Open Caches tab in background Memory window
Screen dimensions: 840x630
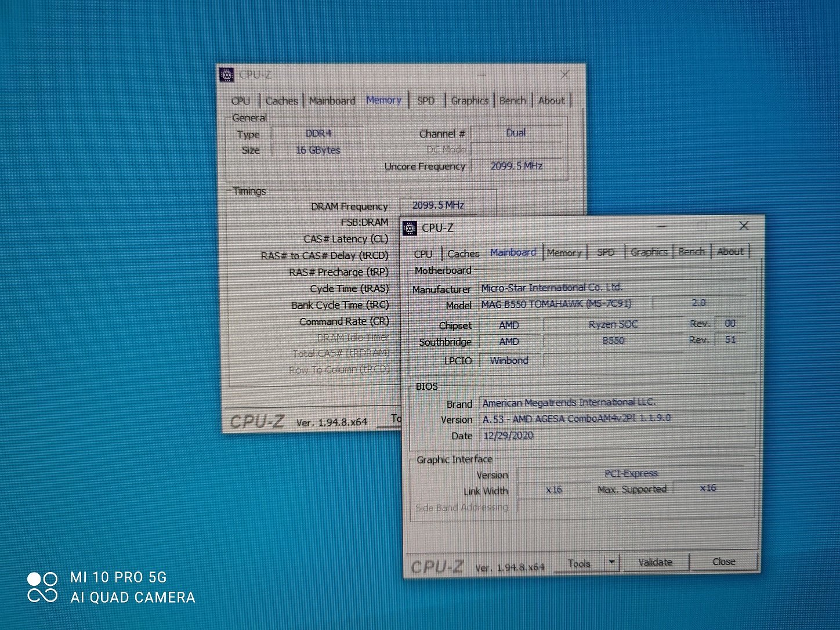pyautogui.click(x=281, y=101)
